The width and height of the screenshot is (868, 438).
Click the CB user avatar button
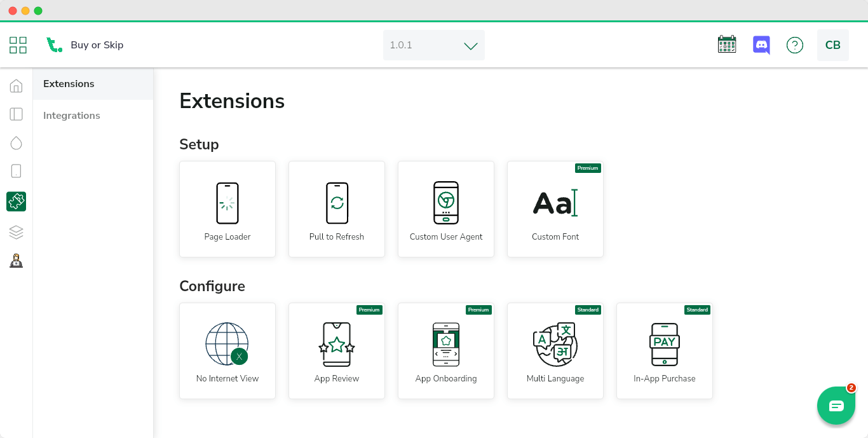click(832, 45)
